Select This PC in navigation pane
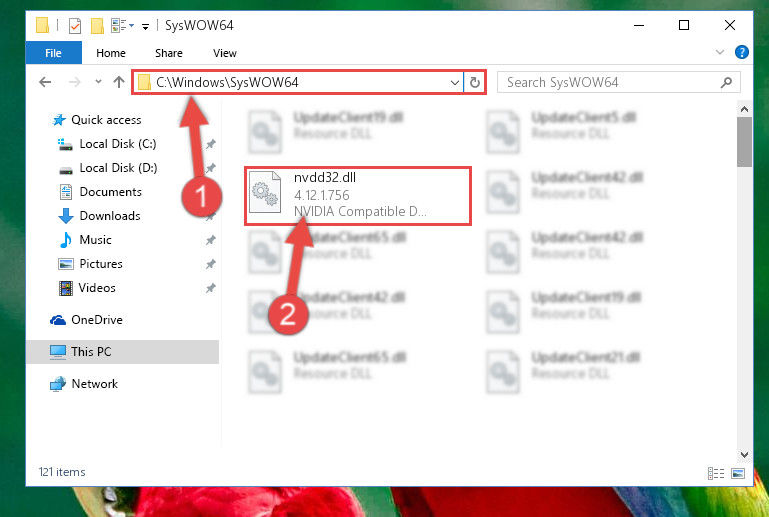This screenshot has width=769, height=517. coord(91,352)
